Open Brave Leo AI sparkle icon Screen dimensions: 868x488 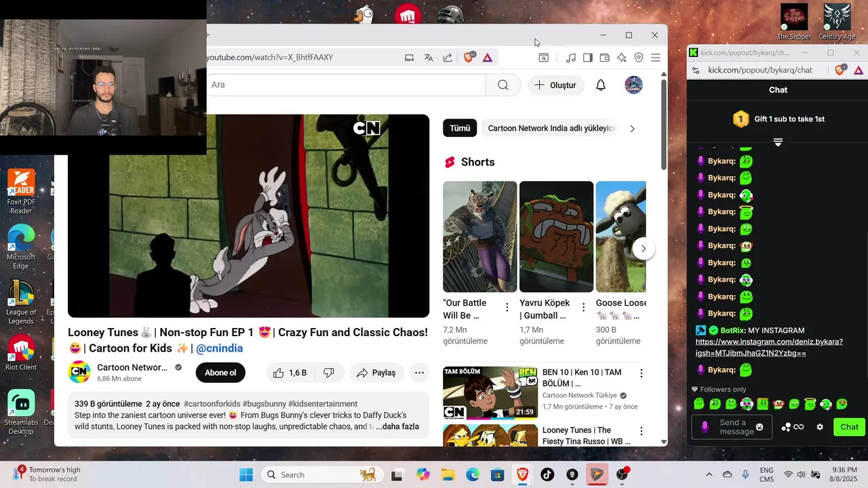[x=622, y=58]
